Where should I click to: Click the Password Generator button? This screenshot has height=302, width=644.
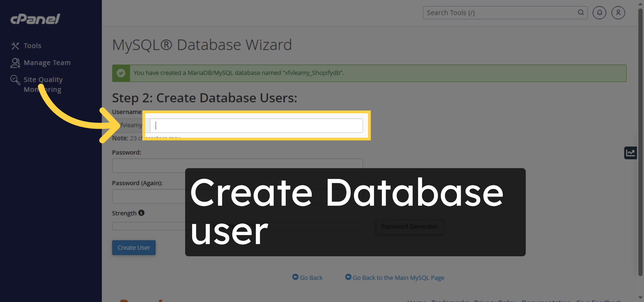[410, 226]
